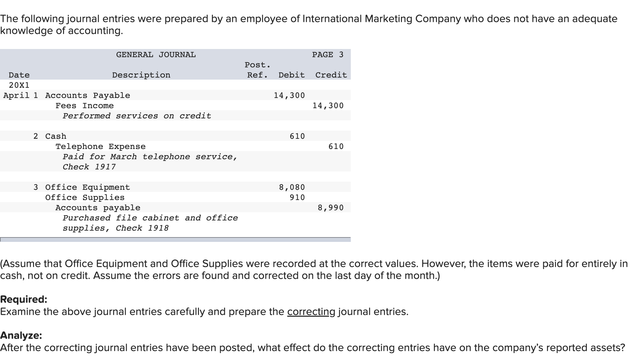
Task: Select the Description column header
Action: click(141, 75)
